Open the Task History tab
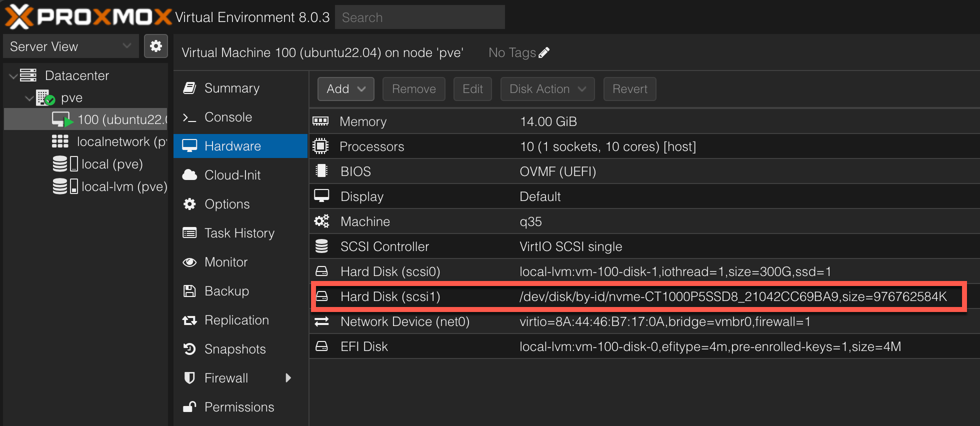The height and width of the screenshot is (426, 980). (240, 233)
